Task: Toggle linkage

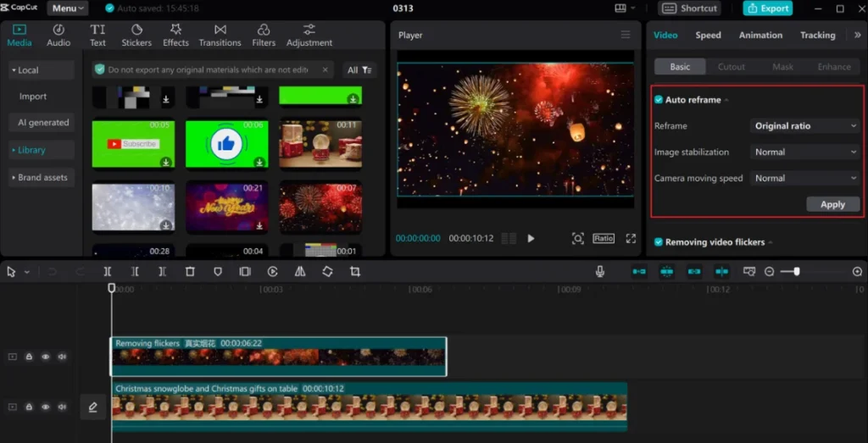Action: click(694, 272)
